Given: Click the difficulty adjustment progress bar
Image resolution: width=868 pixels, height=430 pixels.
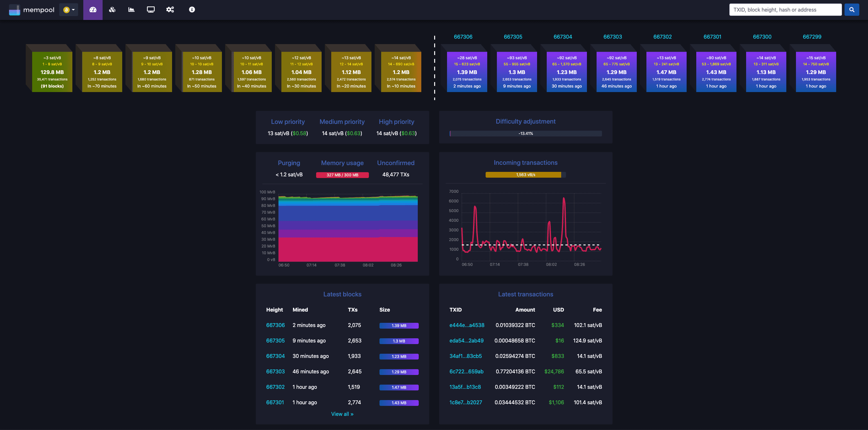Looking at the screenshot, I should (x=525, y=133).
